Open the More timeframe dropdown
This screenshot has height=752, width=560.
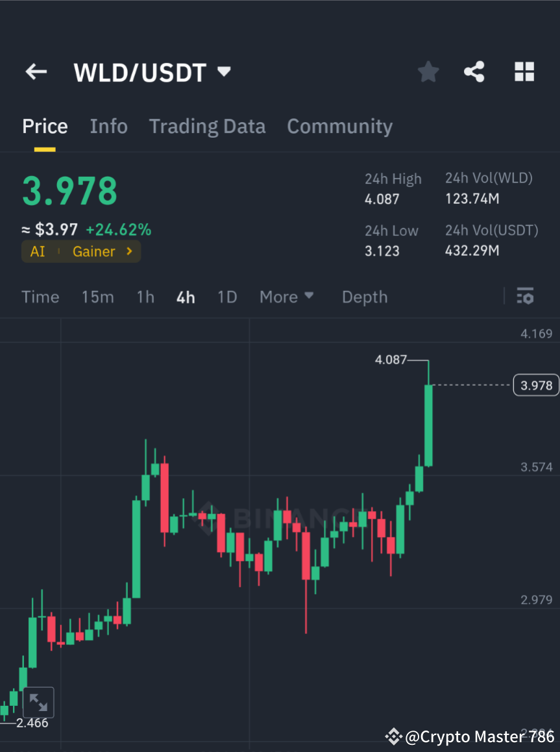click(x=286, y=296)
